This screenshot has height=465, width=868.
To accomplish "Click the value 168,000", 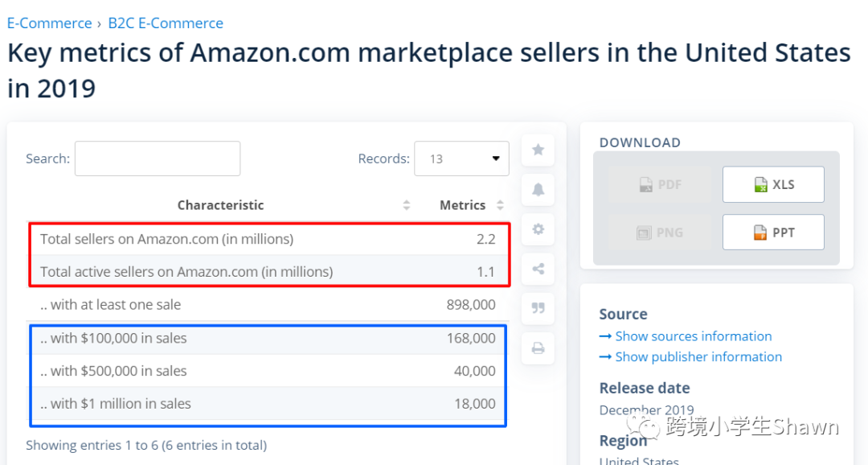I will pyautogui.click(x=471, y=338).
